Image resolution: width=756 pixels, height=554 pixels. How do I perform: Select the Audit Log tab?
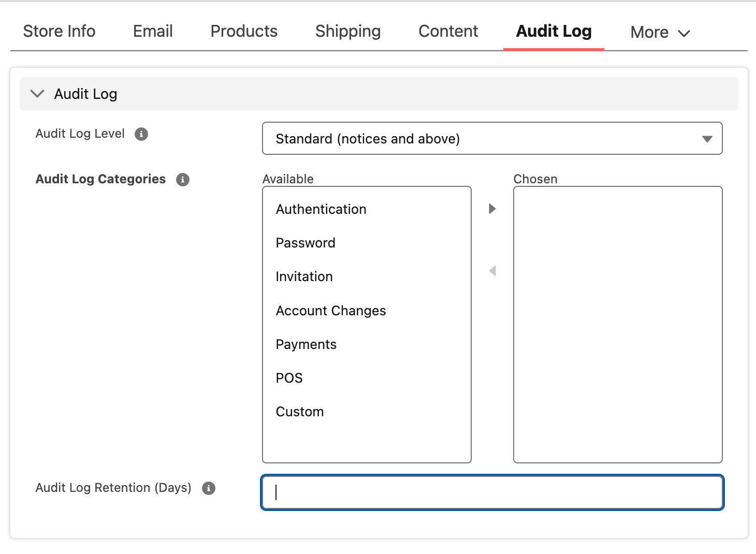coord(554,31)
